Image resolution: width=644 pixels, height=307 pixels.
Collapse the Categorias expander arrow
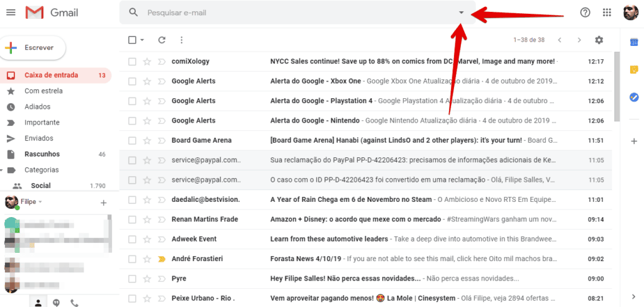pos(2,170)
